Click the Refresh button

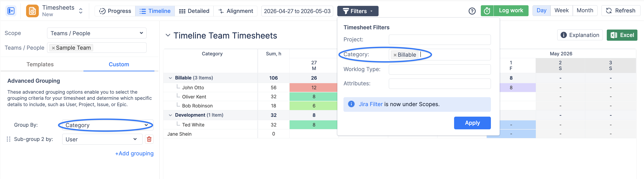click(621, 11)
